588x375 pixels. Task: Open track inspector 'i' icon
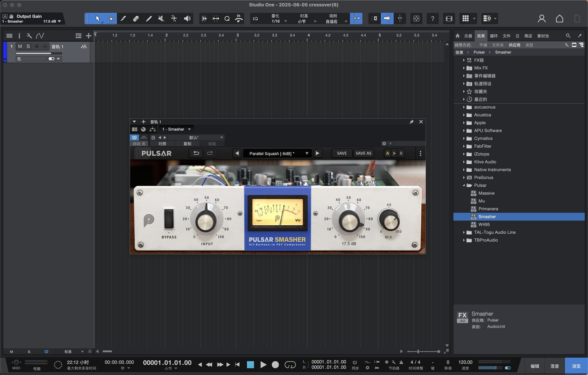click(x=19, y=36)
